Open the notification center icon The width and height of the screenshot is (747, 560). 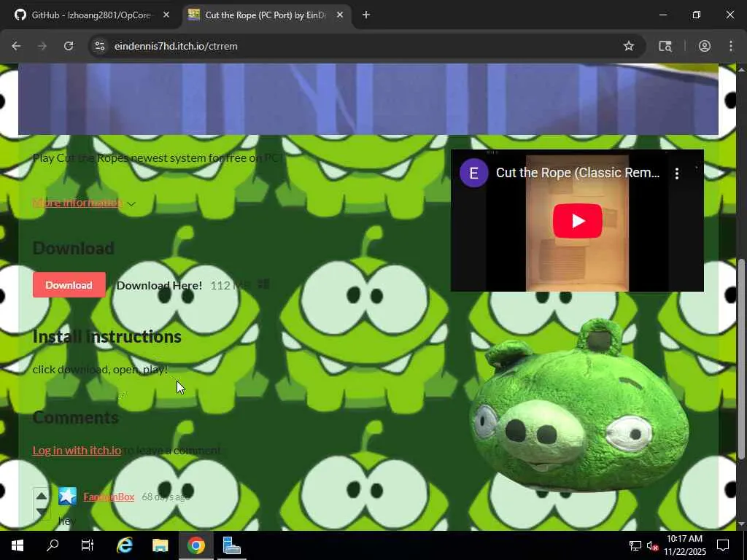[x=723, y=545]
